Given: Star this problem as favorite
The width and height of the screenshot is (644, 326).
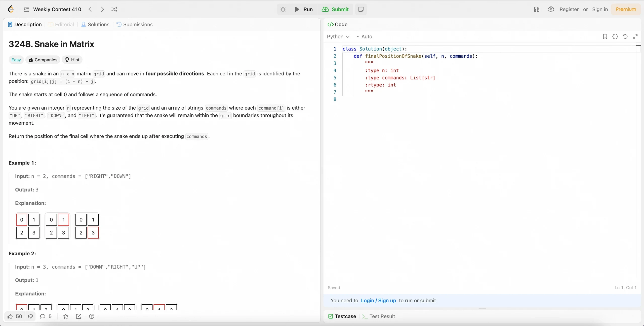Looking at the screenshot, I should pyautogui.click(x=66, y=316).
